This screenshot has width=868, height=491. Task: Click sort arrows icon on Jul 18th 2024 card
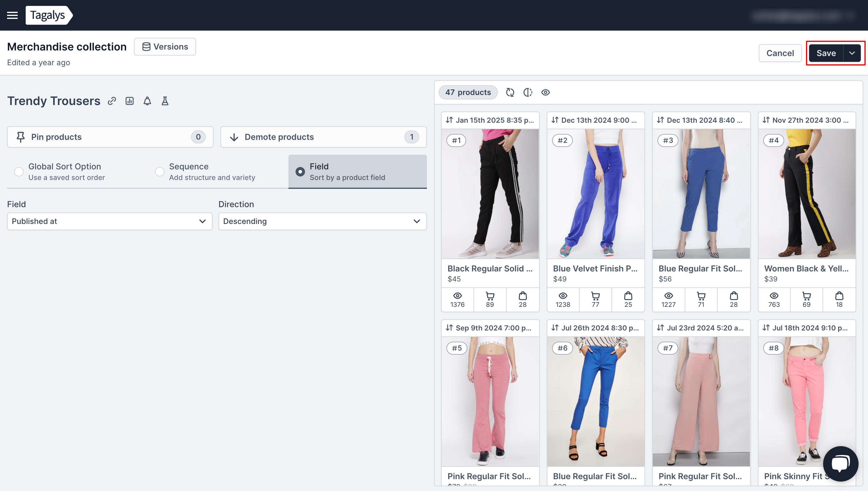tap(766, 328)
